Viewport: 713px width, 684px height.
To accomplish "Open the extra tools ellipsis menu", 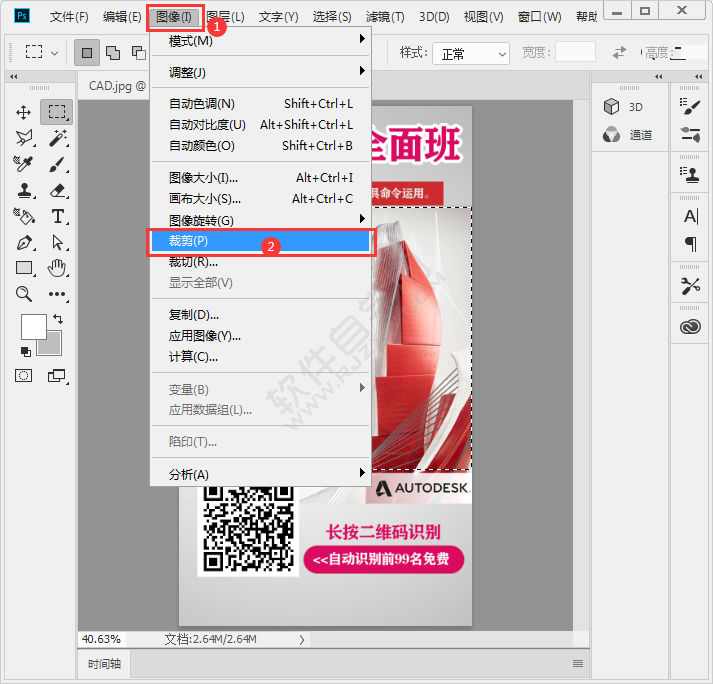I will [x=57, y=294].
